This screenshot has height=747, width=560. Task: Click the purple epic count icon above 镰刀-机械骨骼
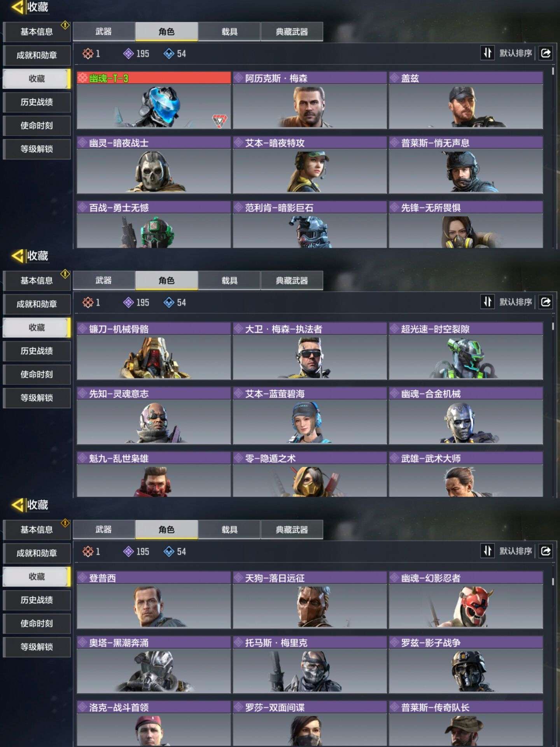click(128, 302)
